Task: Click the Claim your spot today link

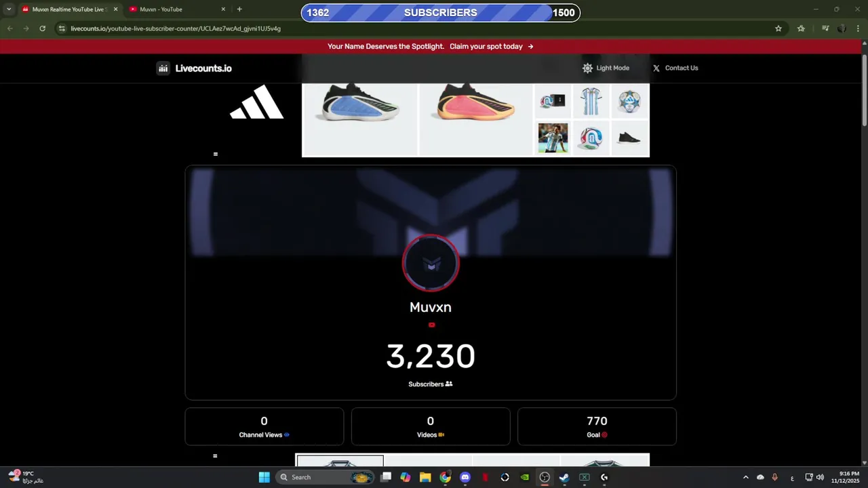Action: [492, 47]
